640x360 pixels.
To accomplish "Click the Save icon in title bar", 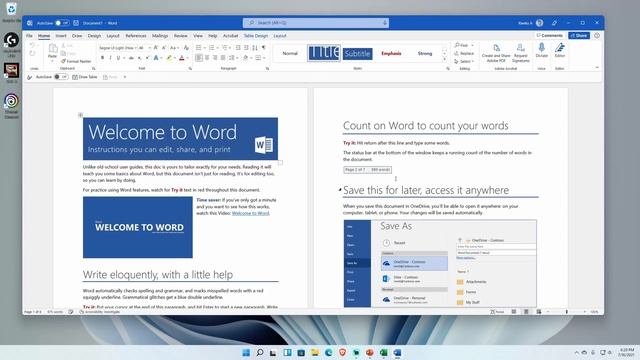I will tap(76, 23).
